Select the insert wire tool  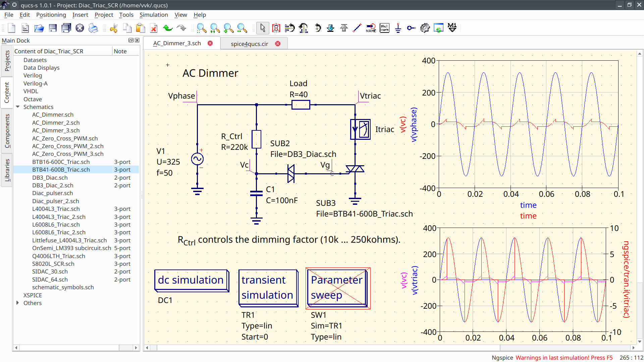357,28
